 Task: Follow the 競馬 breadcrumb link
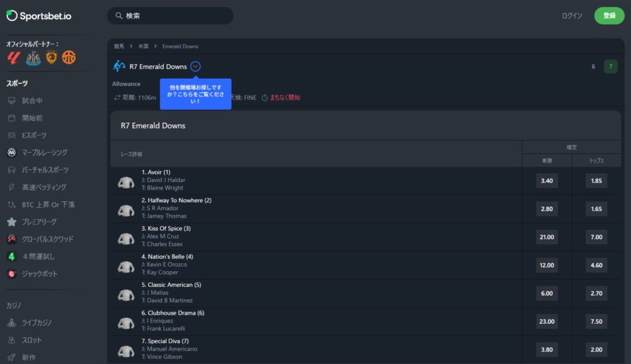point(119,46)
